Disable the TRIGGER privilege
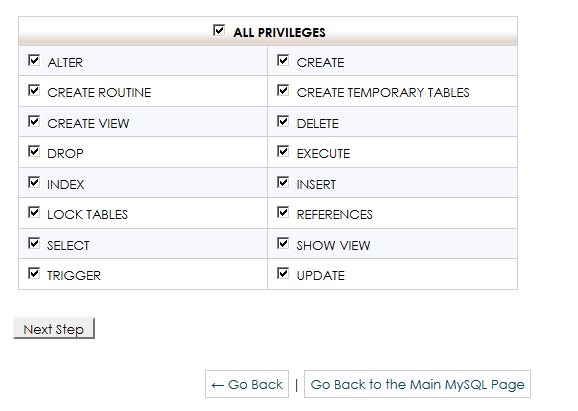This screenshot has width=578, height=411. [34, 274]
